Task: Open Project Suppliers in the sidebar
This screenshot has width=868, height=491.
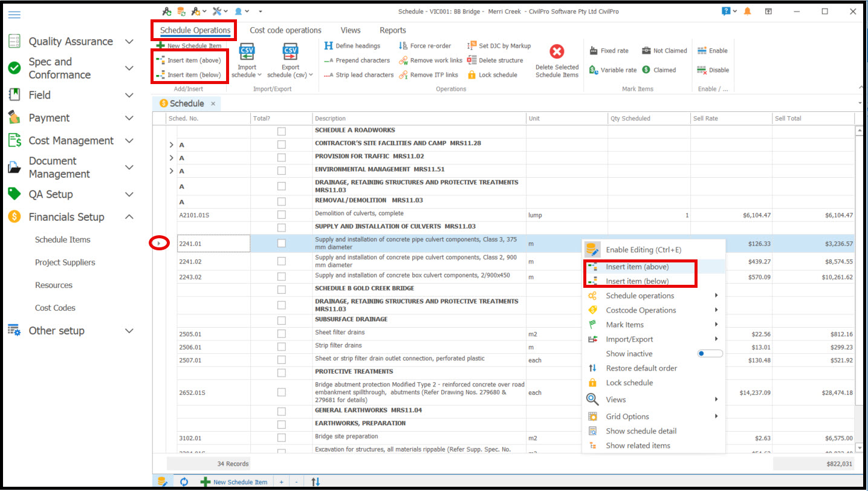Action: point(65,262)
